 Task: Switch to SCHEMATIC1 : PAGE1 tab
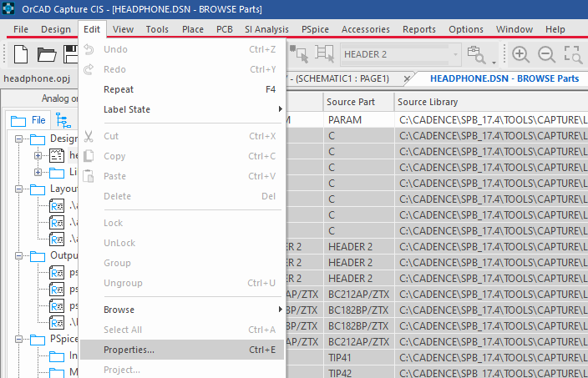pyautogui.click(x=342, y=78)
